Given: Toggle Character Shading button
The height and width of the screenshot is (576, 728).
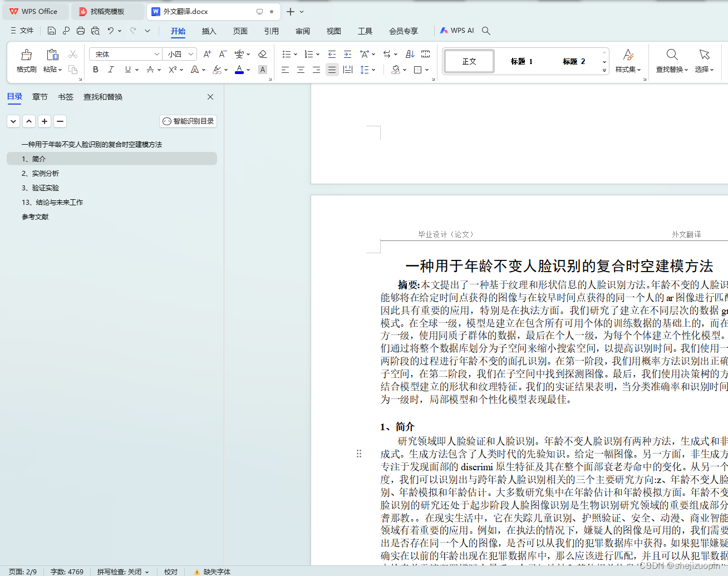Looking at the screenshot, I should pyautogui.click(x=263, y=70).
